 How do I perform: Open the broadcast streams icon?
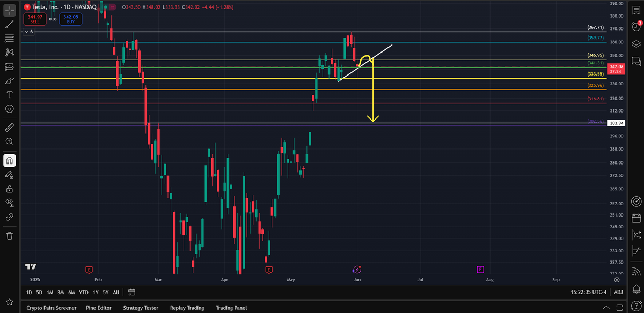[636, 272]
